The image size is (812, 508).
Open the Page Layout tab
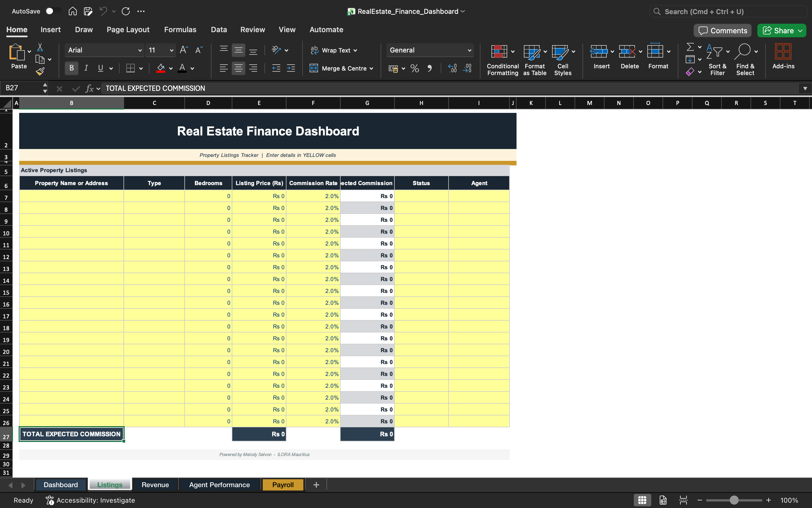coord(128,30)
